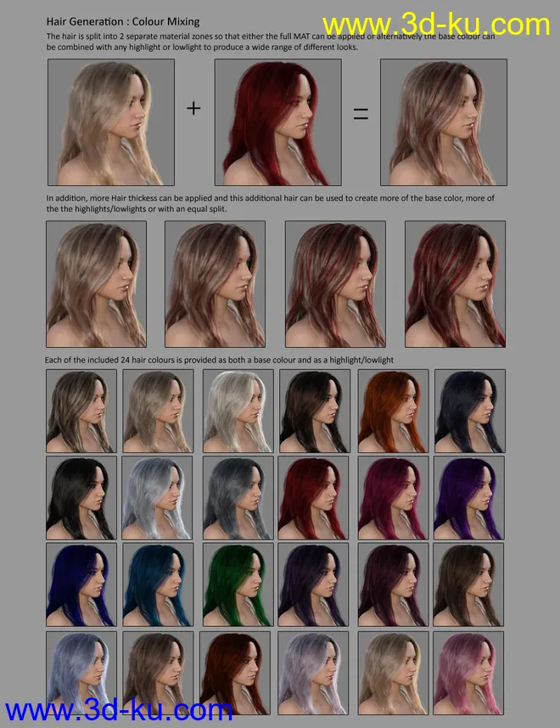This screenshot has width=560, height=728.
Task: Pick the vivid purple hair swatch
Action: pos(469,498)
